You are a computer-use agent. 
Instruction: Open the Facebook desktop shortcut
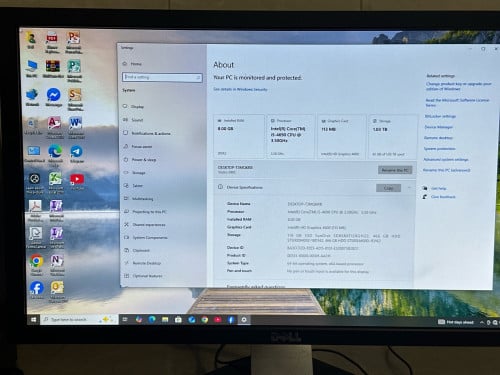(37, 290)
